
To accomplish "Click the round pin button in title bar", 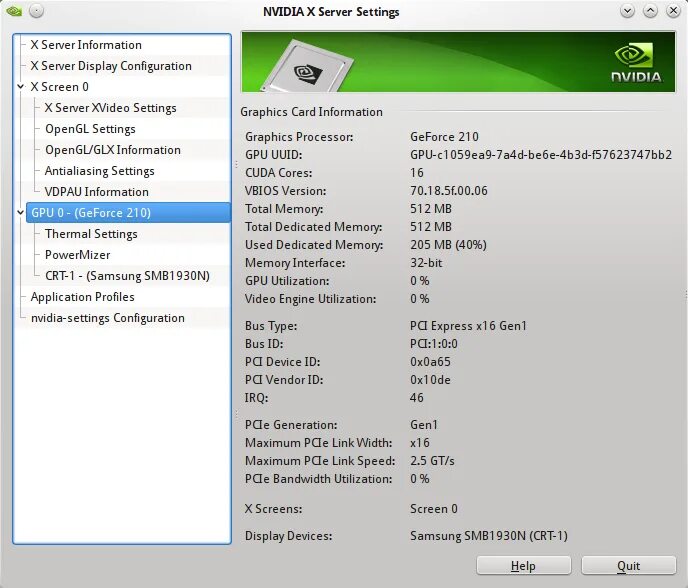I will click(36, 11).
